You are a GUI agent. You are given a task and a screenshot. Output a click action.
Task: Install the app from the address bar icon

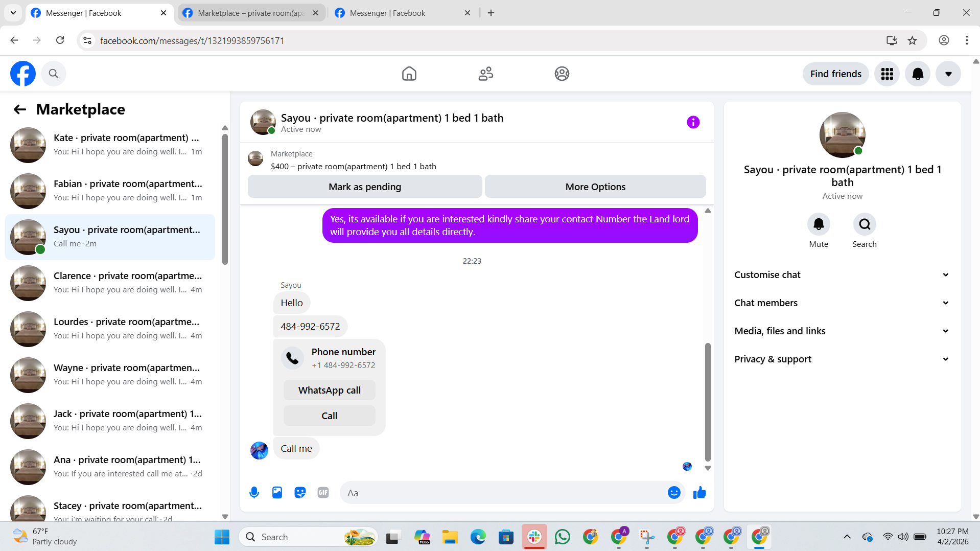coord(892,40)
